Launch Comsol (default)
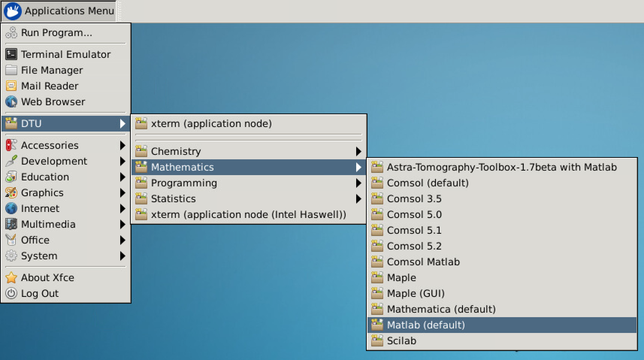This screenshot has height=360, width=644. 502,183
